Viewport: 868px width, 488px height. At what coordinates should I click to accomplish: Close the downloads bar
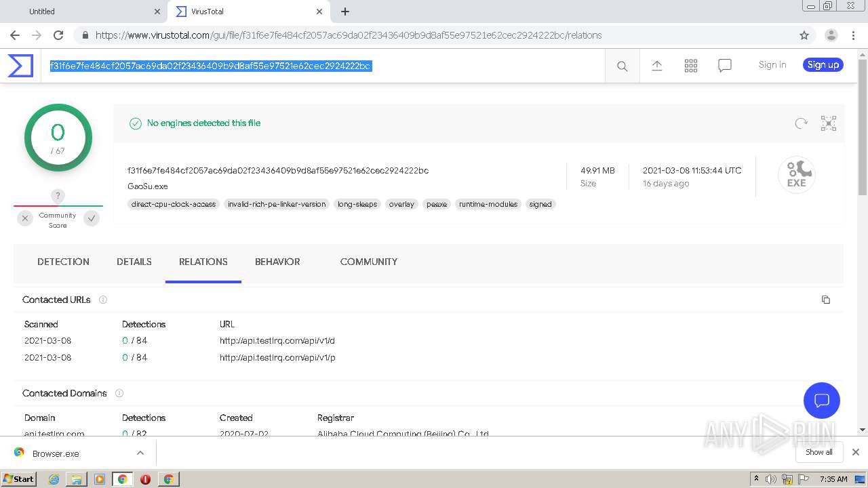point(856,452)
